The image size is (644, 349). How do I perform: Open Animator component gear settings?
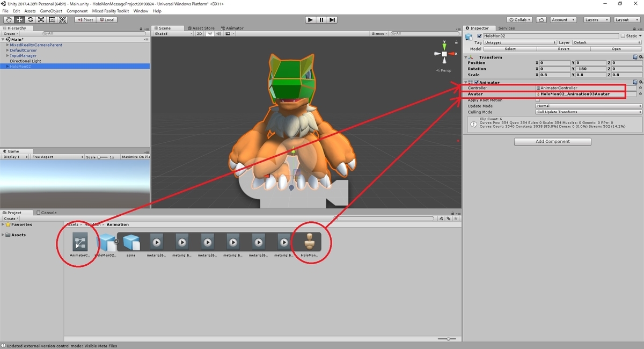point(640,82)
